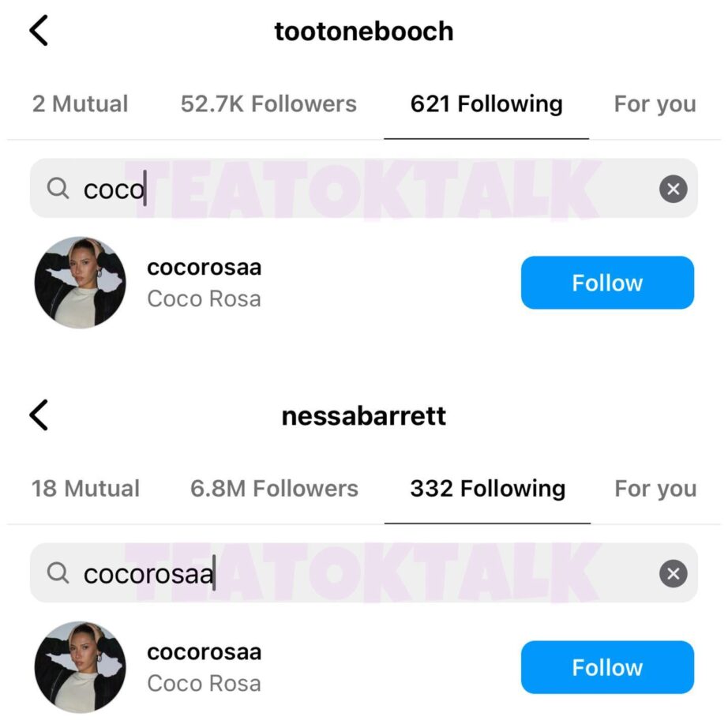
Task: Follow cocorosaa in nessabarrett's following list
Action: pos(607,667)
